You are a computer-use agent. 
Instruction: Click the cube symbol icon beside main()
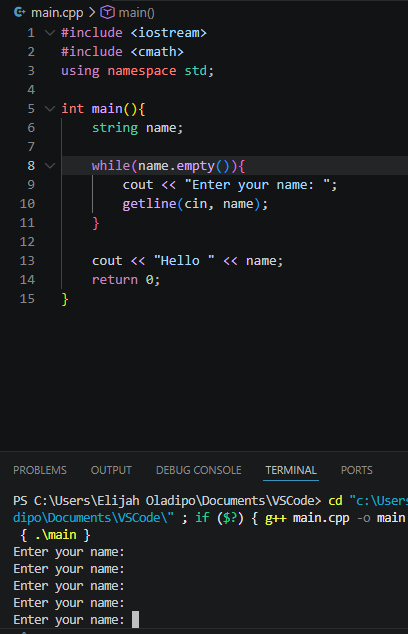tap(107, 13)
